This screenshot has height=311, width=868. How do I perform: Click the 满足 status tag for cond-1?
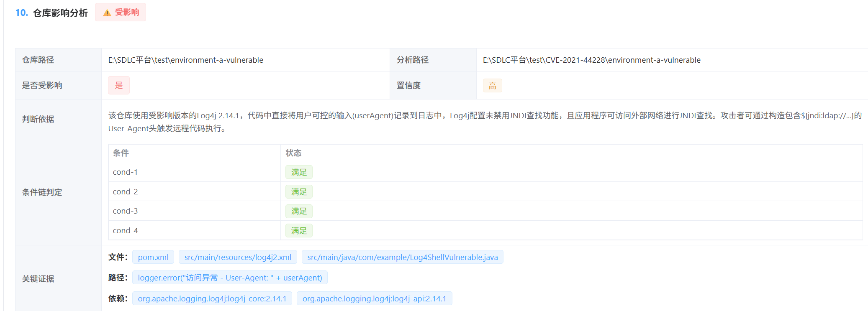[299, 172]
